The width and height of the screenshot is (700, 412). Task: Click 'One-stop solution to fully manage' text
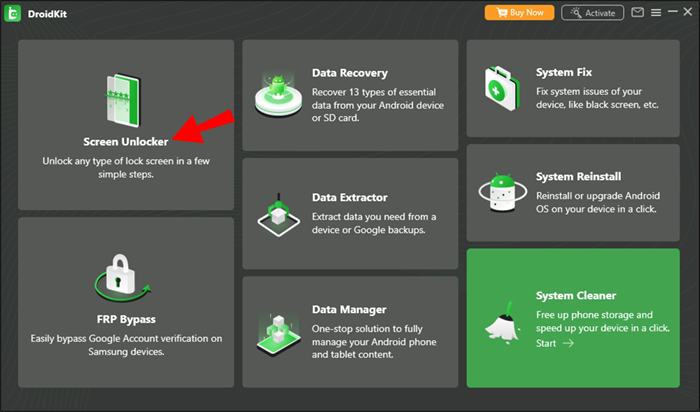point(374,341)
